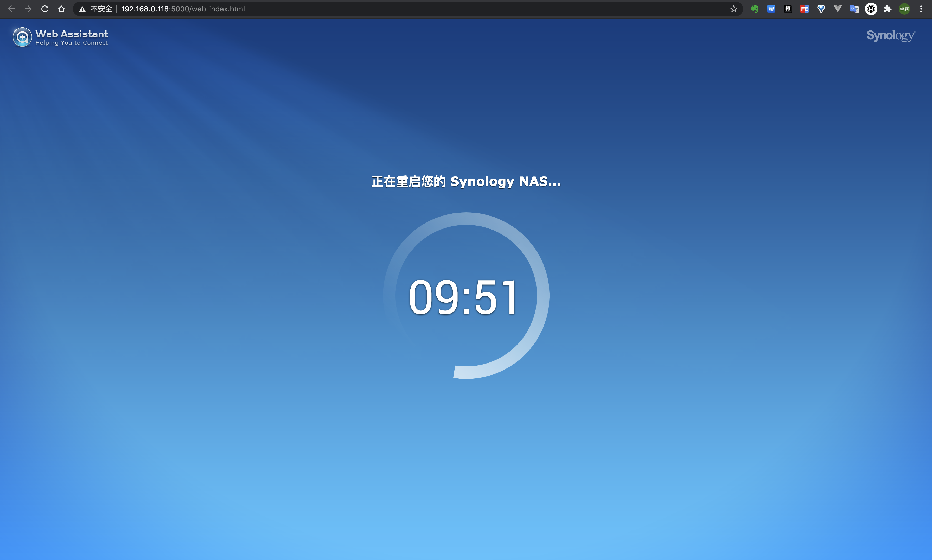Viewport: 932px width, 560px height.
Task: Click the browser forward arrow
Action: (x=28, y=9)
